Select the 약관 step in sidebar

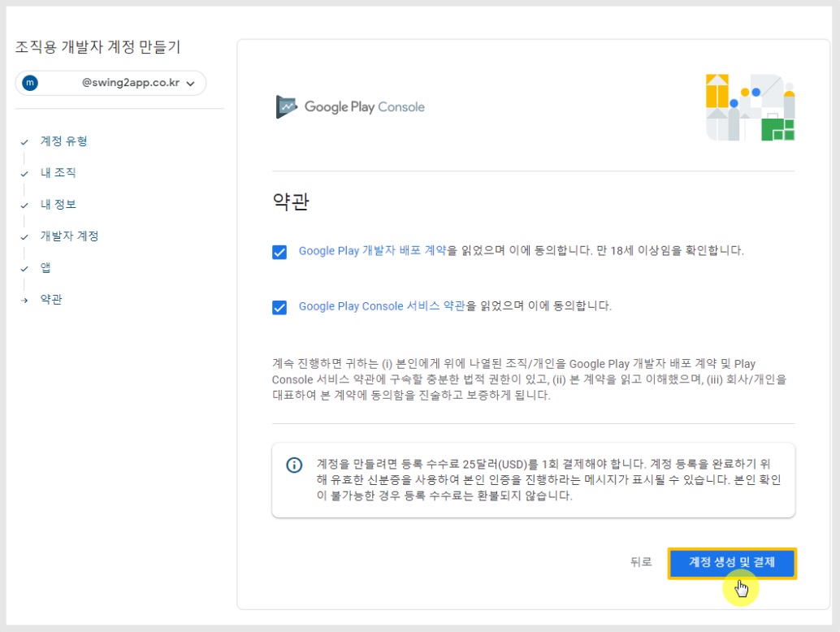[51, 299]
